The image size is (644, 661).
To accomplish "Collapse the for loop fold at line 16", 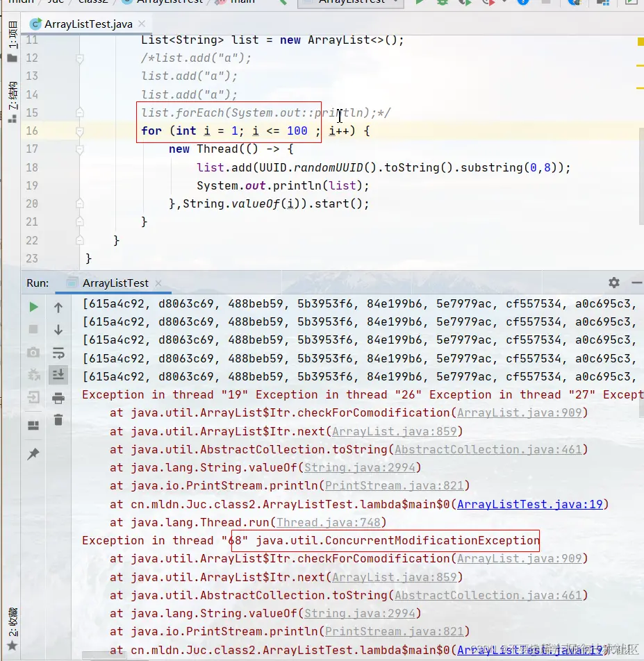I will [80, 131].
